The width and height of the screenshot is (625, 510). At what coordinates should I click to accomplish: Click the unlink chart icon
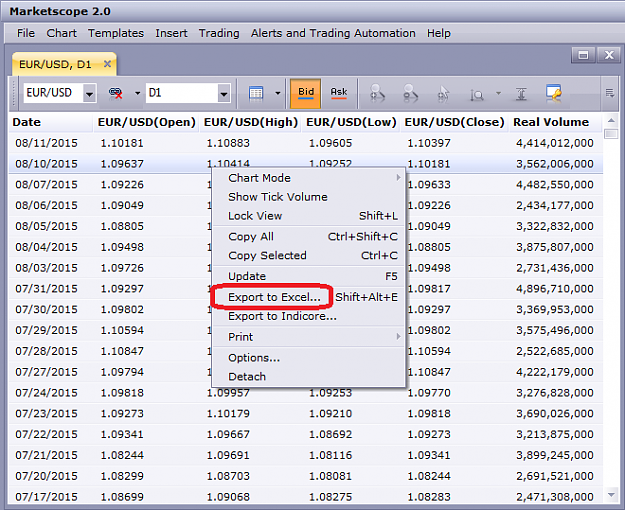(115, 93)
